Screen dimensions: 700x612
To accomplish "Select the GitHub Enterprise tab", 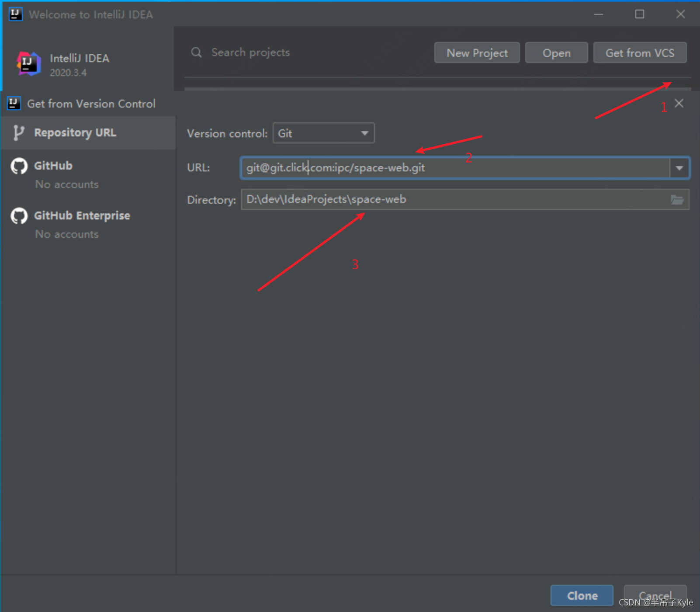I will (88, 224).
